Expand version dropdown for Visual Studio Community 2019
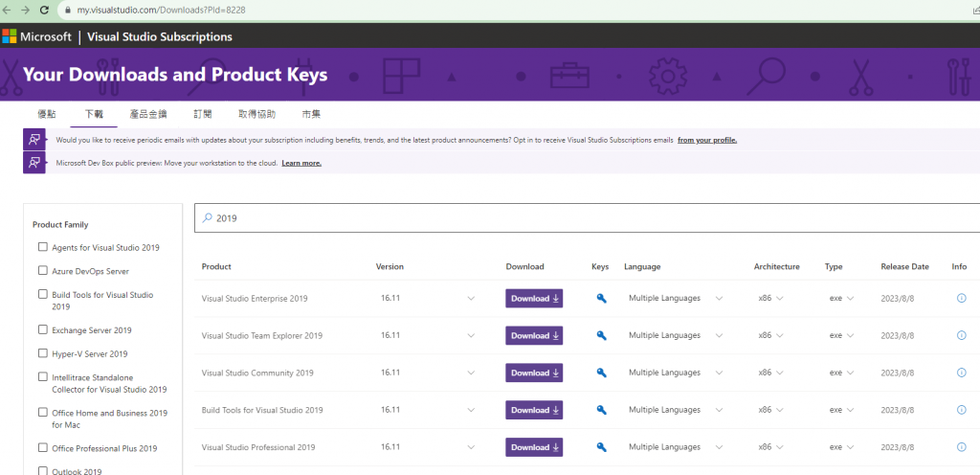 (471, 373)
